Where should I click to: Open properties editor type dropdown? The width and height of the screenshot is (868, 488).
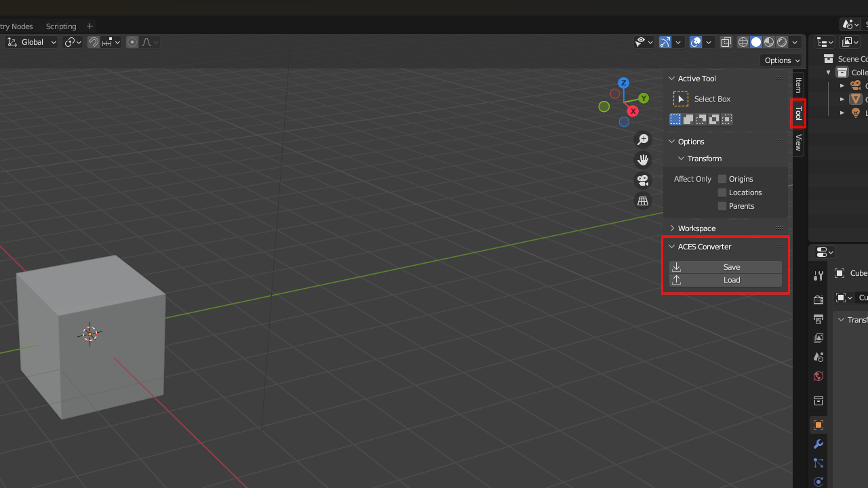(825, 252)
